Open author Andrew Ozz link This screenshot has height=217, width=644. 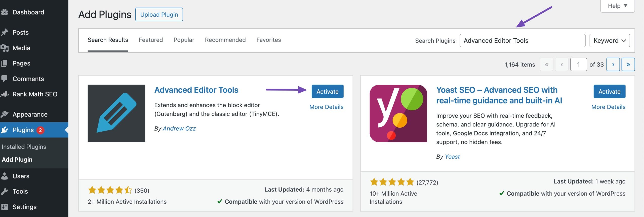pos(179,129)
